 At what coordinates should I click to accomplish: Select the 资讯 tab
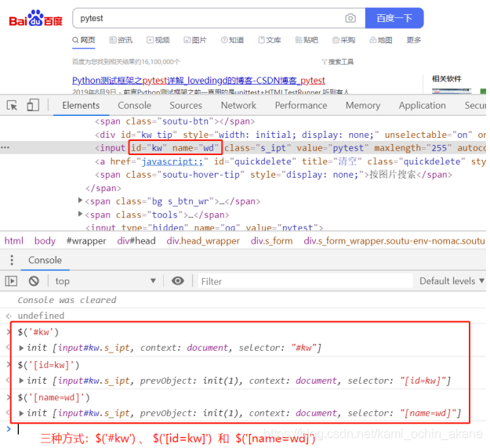pyautogui.click(x=121, y=40)
